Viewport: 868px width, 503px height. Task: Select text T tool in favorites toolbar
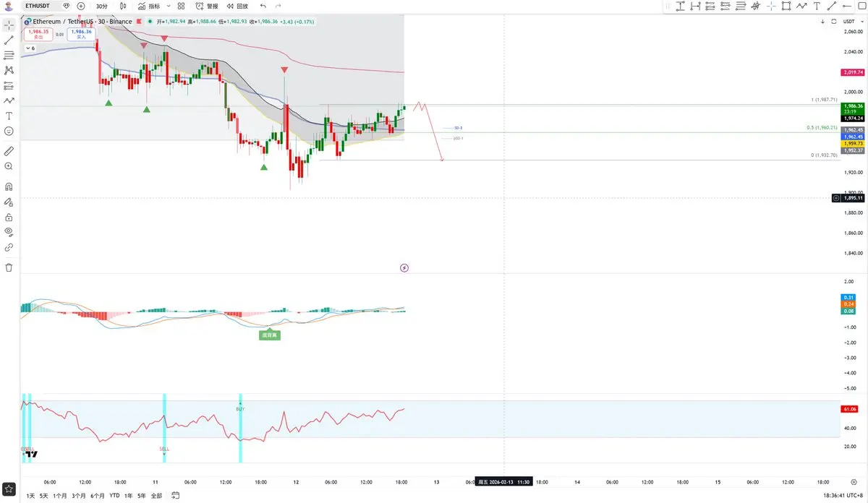point(817,6)
